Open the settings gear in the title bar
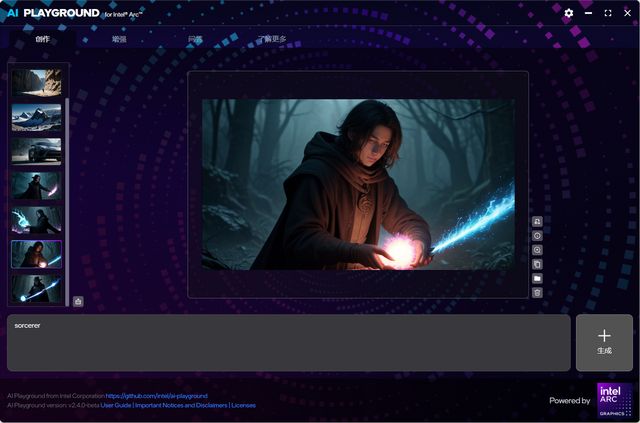 pyautogui.click(x=569, y=13)
